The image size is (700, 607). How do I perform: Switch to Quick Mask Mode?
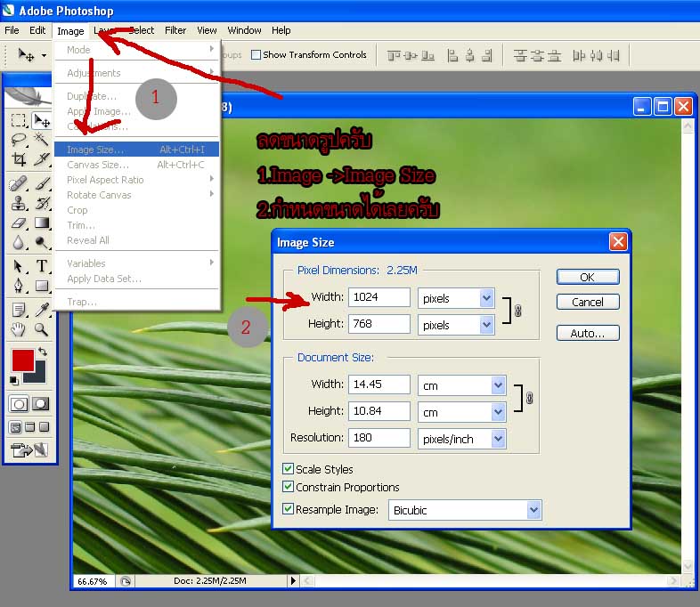click(41, 404)
